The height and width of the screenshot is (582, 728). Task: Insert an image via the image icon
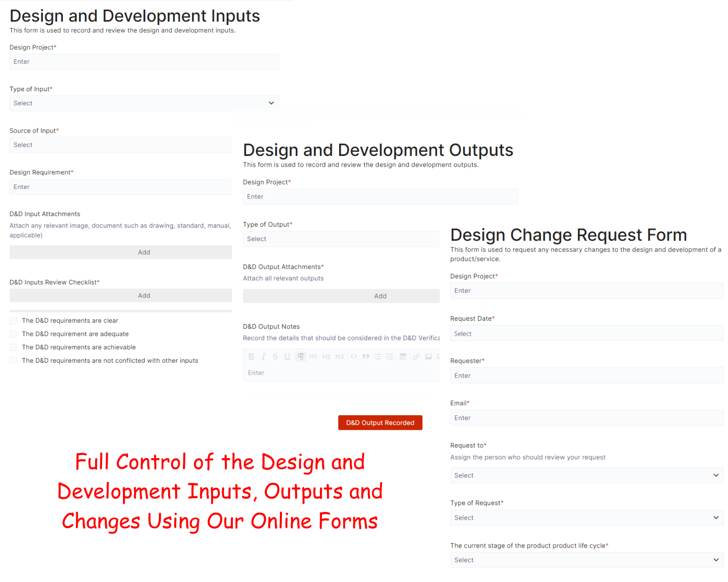pyautogui.click(x=428, y=357)
